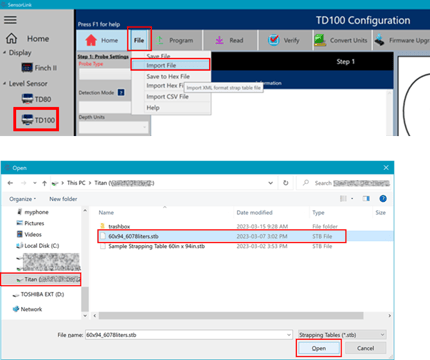This screenshot has height=360, width=430.
Task: Open the hamburger menu icon
Action: tap(10, 20)
